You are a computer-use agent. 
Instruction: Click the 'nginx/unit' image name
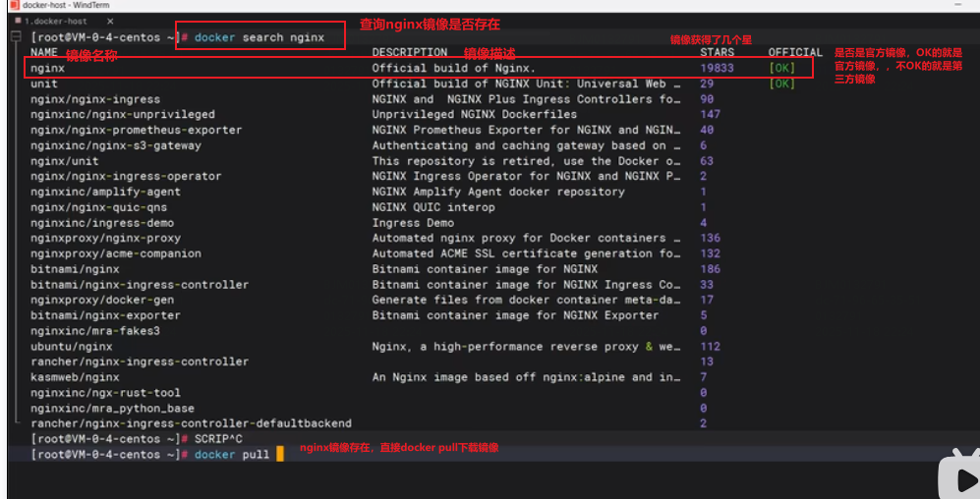tap(64, 161)
